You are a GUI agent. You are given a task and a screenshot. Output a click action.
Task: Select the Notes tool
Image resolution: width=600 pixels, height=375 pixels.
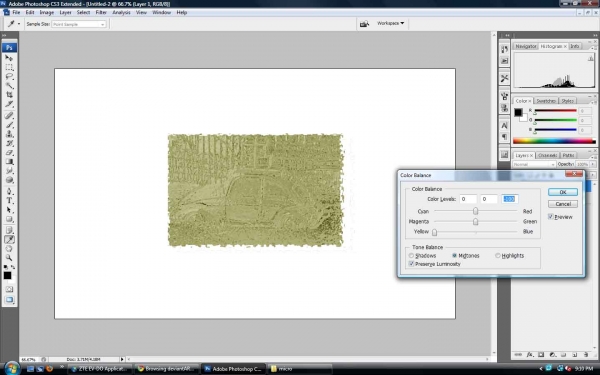(x=9, y=230)
